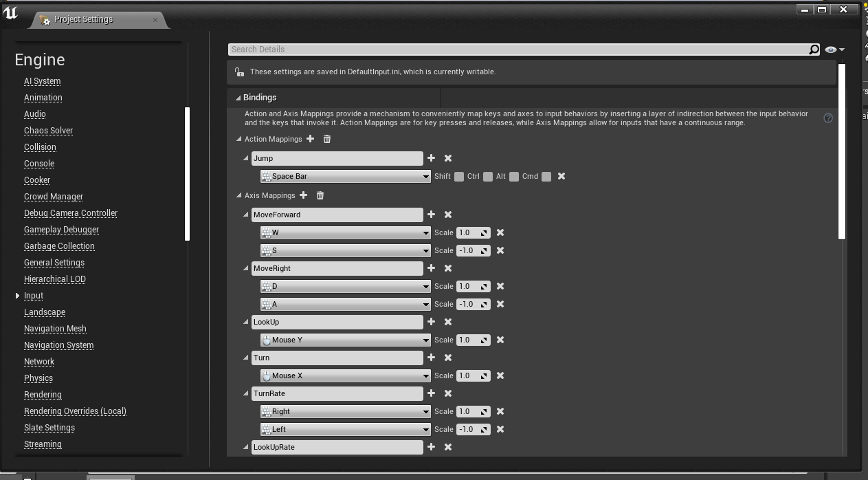Screen dimensions: 868x480
Task: Add a new Action Mapping with the plus icon
Action: [x=311, y=139]
